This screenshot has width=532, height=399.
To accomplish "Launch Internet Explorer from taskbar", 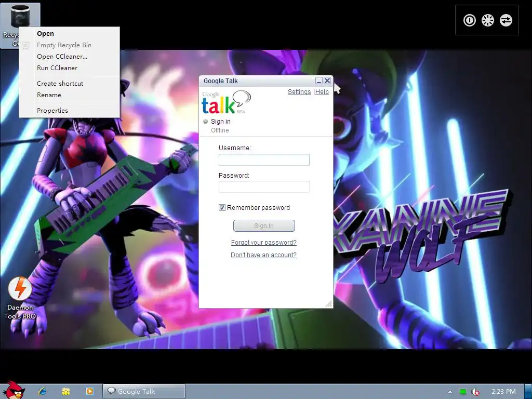I will [x=43, y=391].
